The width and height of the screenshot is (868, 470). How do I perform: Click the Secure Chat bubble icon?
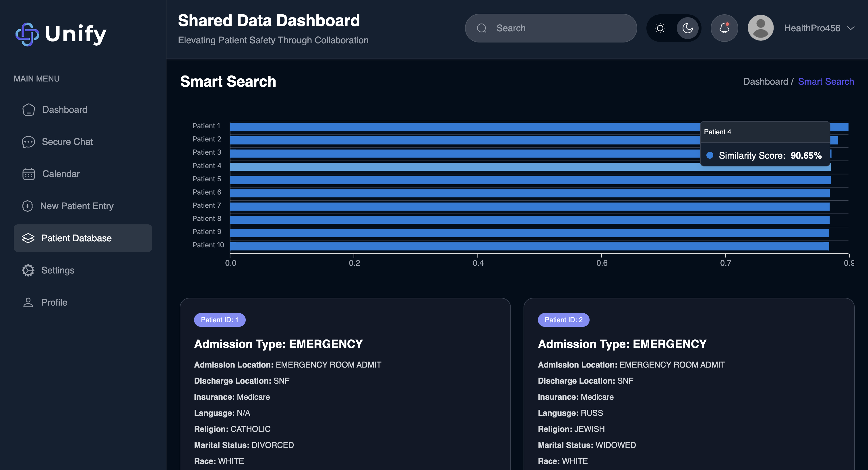coord(28,142)
